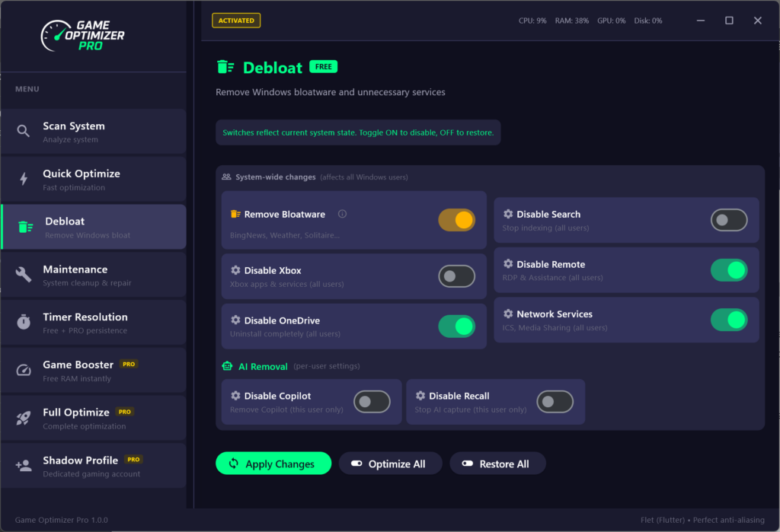Click the Maintenance wrench icon
The height and width of the screenshot is (532, 780).
click(24, 275)
